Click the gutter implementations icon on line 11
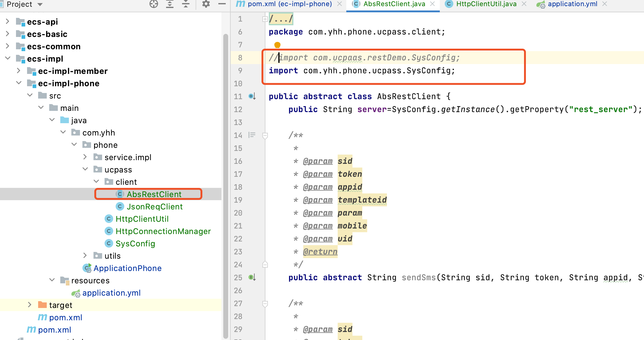 [x=252, y=96]
